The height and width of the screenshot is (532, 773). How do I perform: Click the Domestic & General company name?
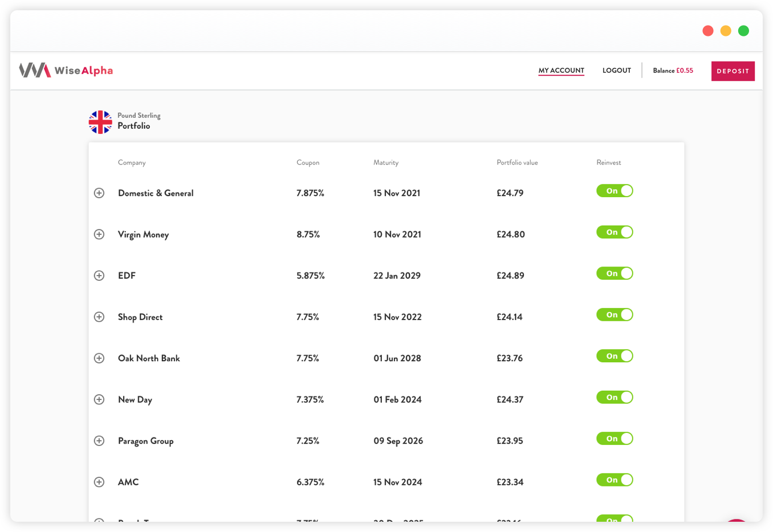pos(156,193)
